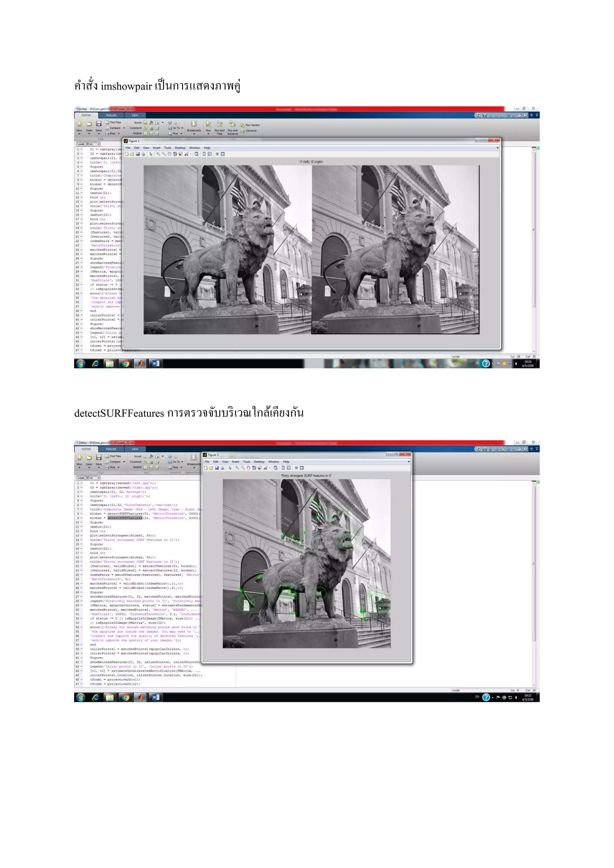Click code line 'I1 = rgb2gray(imread('left.jpg'));'
Viewport: 614px width, 868px height.
pyautogui.click(x=123, y=483)
